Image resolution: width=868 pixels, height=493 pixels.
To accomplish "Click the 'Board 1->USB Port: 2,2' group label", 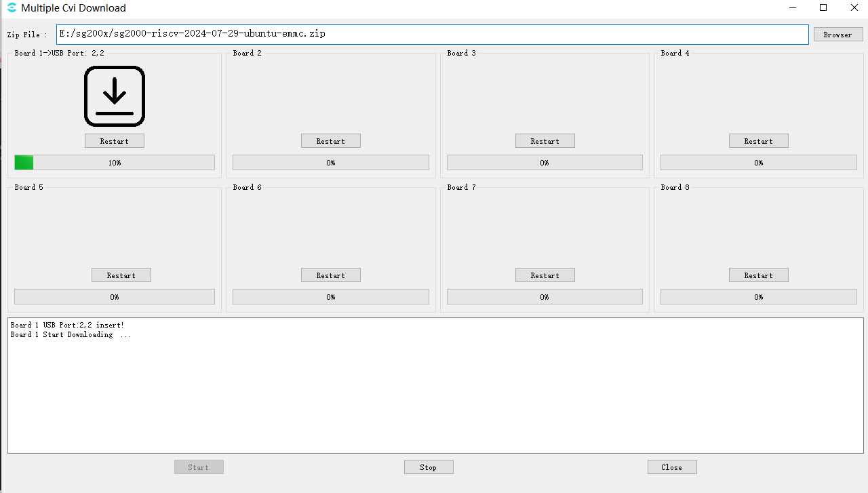I will pos(60,53).
